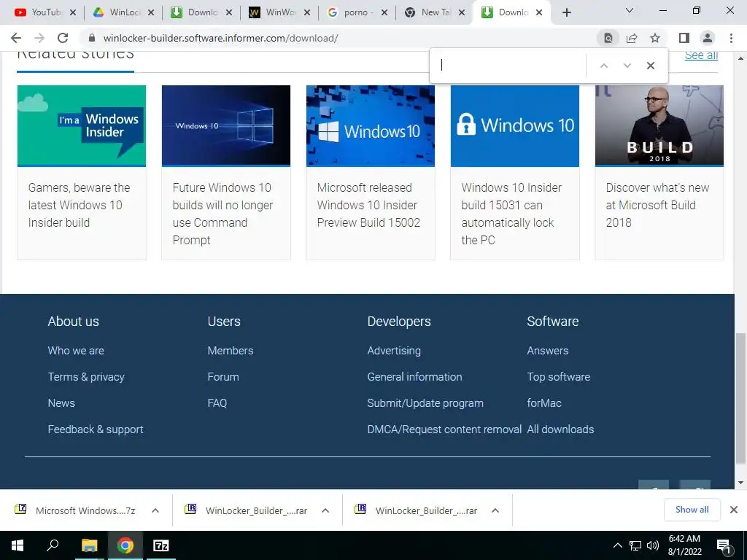The width and height of the screenshot is (747, 560).
Task: Expand options for Microsoft Windows 7z download
Action: (x=155, y=510)
